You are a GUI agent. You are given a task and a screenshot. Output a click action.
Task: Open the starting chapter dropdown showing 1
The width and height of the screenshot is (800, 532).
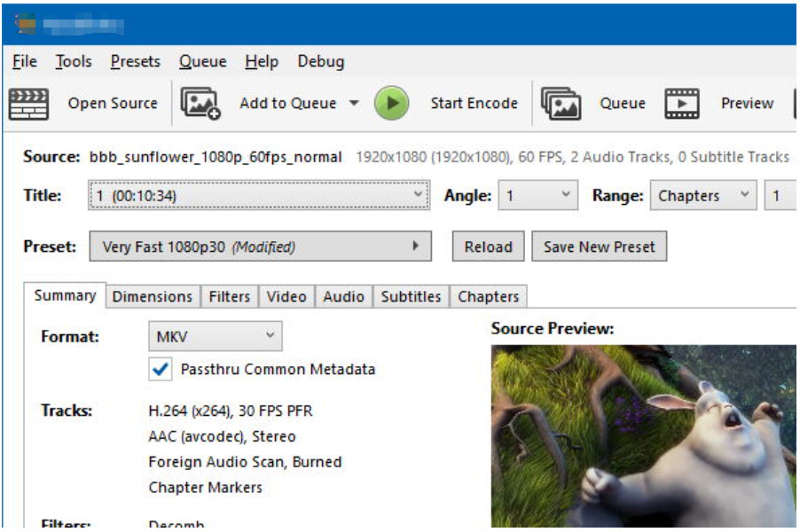[x=780, y=195]
